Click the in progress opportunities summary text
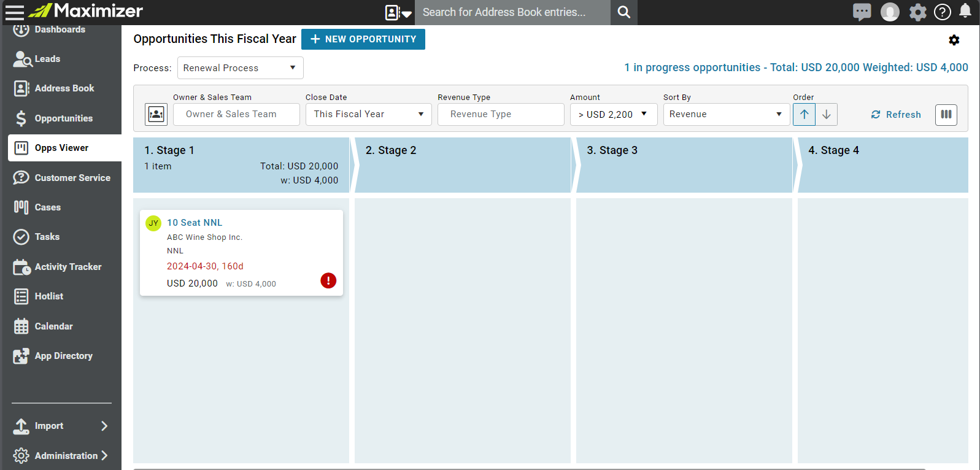The width and height of the screenshot is (980, 470). [x=796, y=67]
